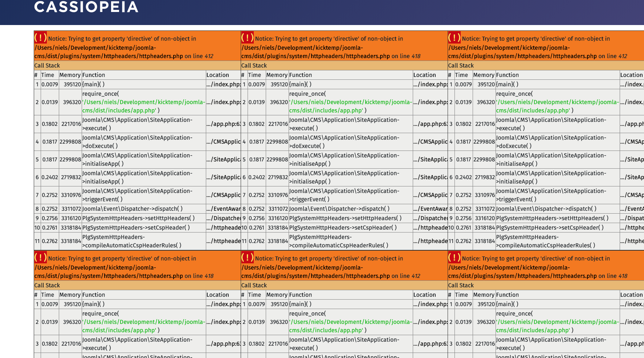Image resolution: width=644 pixels, height=358 pixels.
Task: Click 'Function' header in top-left table
Action: coord(94,75)
